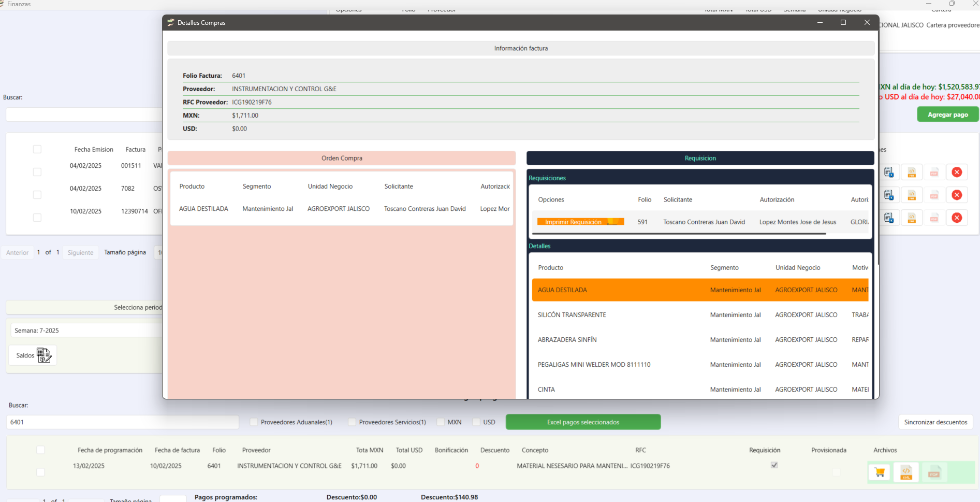Open the faded PDF icon in the first row
The image size is (980, 502).
point(934,172)
